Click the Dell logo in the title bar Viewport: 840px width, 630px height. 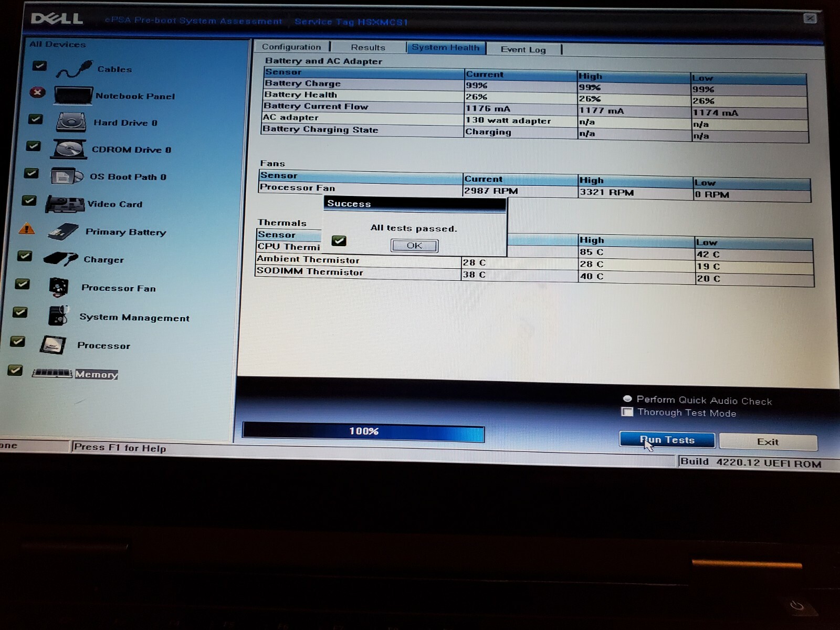[x=57, y=19]
